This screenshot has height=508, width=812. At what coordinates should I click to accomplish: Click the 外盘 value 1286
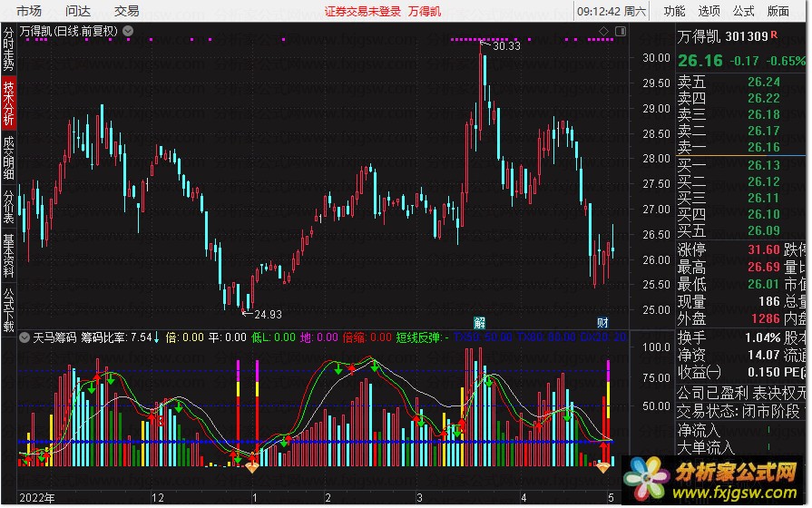(766, 318)
